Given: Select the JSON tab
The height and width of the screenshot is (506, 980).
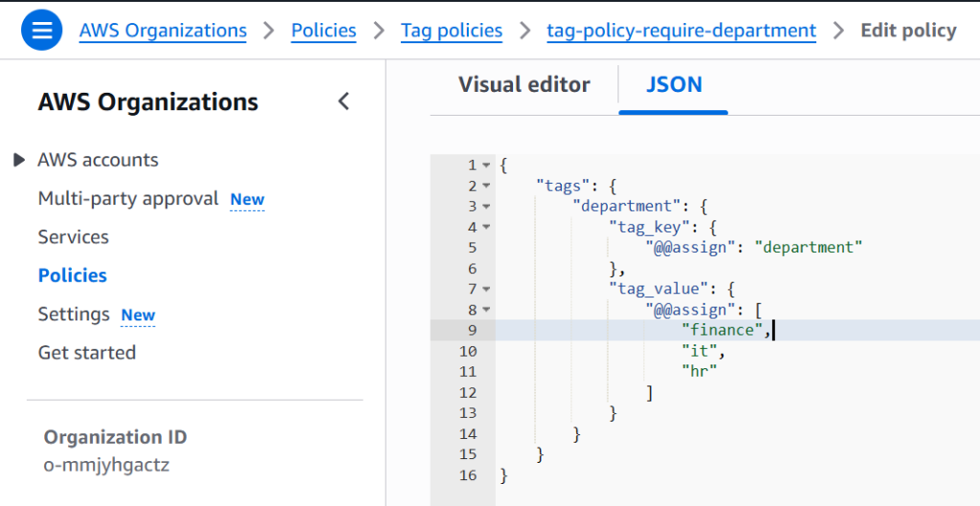Looking at the screenshot, I should click(674, 84).
